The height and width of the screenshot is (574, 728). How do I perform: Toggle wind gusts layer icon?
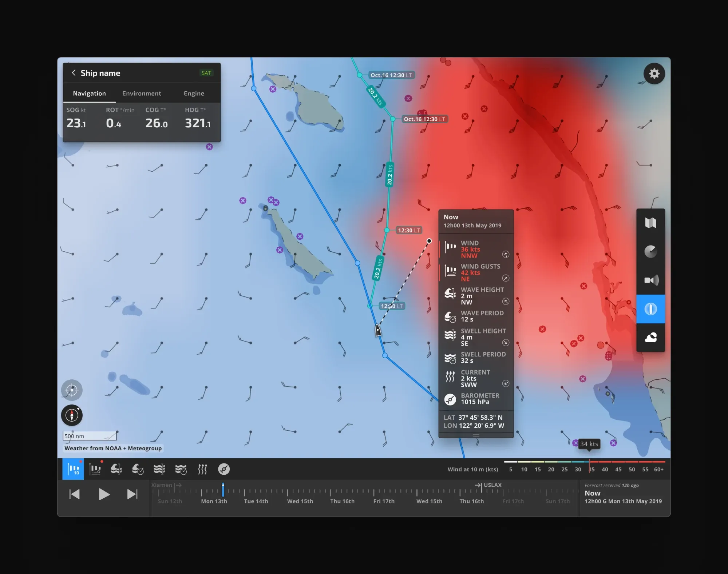(95, 469)
